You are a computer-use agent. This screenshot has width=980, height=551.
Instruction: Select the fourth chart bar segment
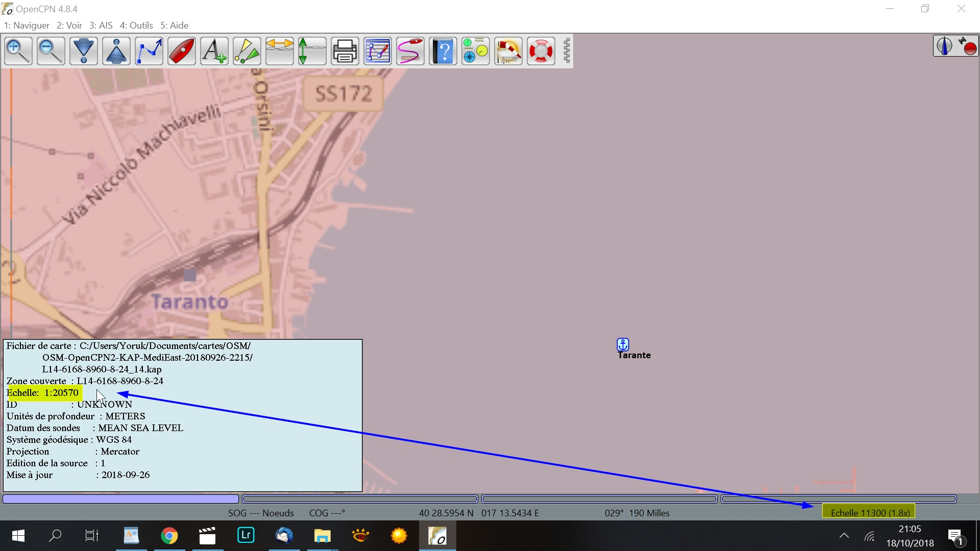tap(839, 499)
